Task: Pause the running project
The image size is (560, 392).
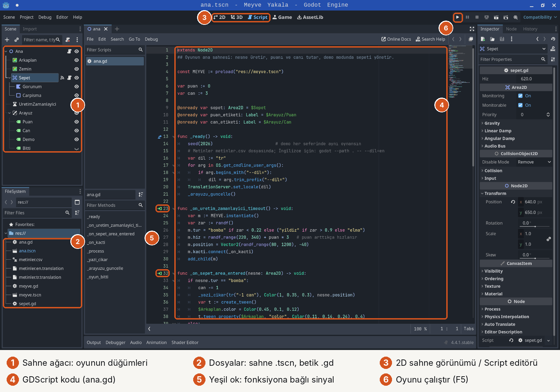Action: pos(467,17)
